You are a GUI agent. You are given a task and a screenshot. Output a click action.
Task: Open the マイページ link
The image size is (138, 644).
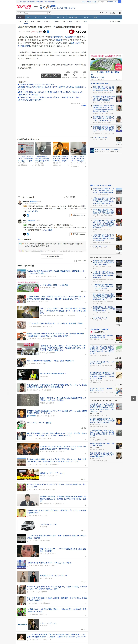103,13
